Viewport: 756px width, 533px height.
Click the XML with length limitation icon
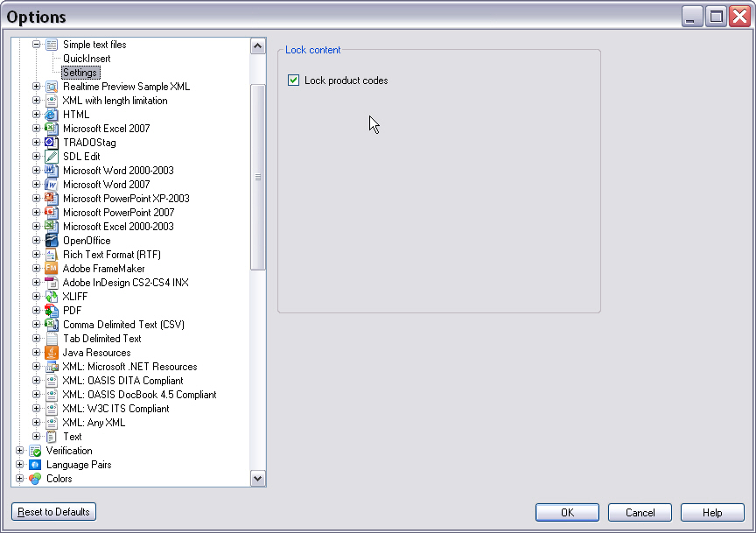click(52, 101)
